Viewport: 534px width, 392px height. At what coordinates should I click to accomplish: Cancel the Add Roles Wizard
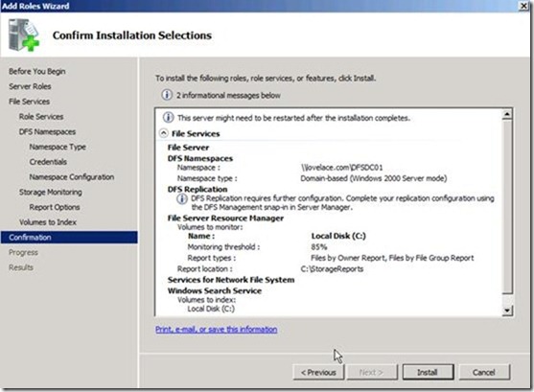pos(484,372)
